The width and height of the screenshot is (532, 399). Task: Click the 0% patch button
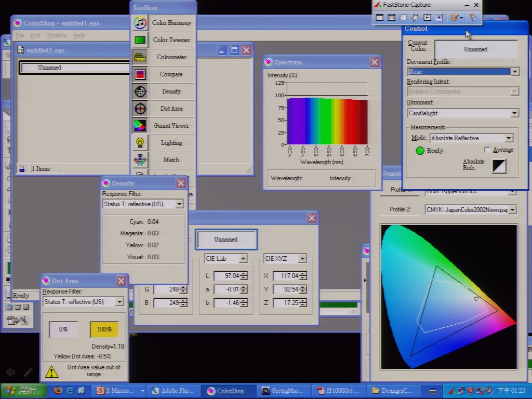[63, 329]
